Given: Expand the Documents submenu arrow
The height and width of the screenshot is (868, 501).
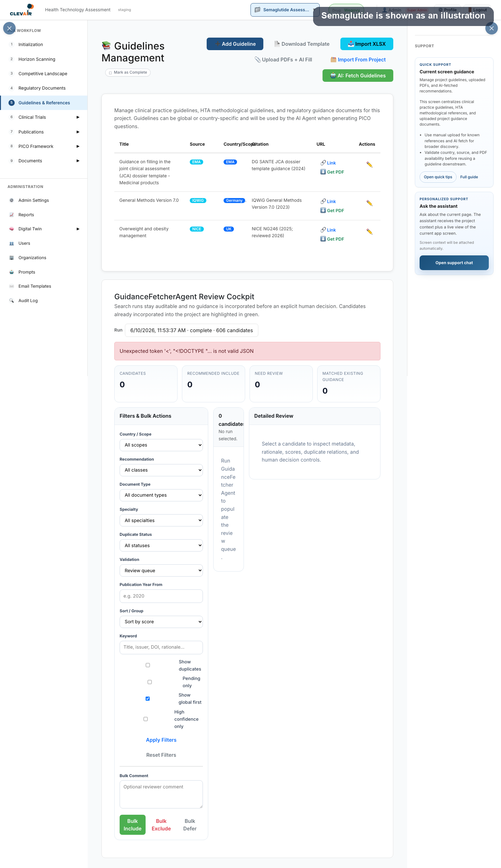Looking at the screenshot, I should [78, 161].
